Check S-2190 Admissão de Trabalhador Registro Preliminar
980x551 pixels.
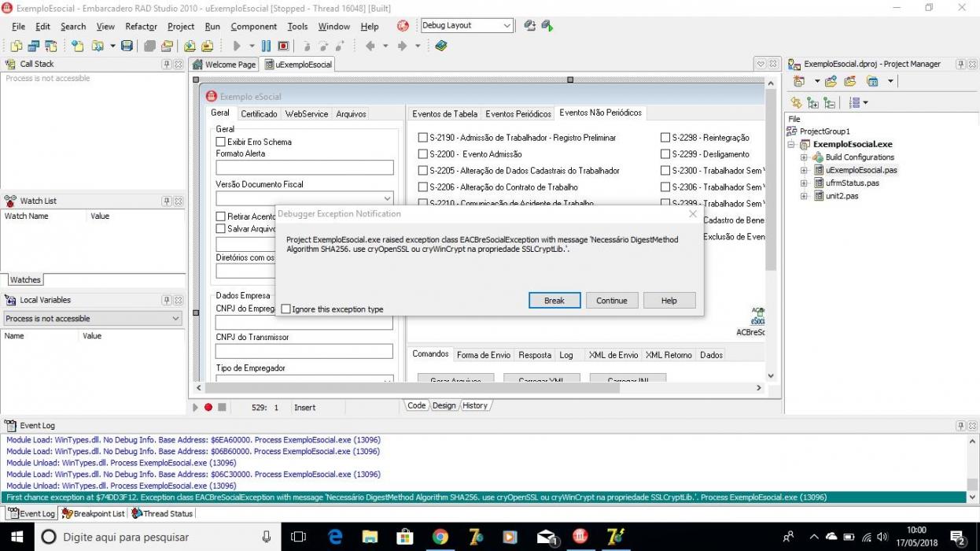(x=423, y=138)
